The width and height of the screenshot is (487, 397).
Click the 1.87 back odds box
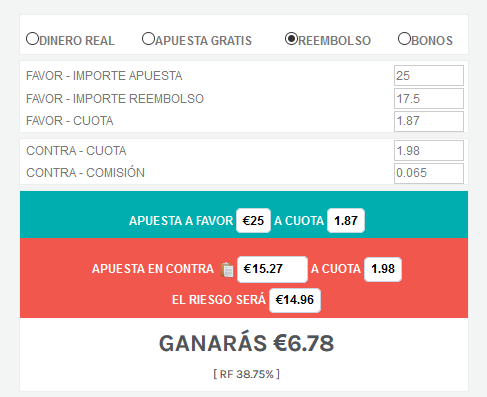(x=346, y=221)
